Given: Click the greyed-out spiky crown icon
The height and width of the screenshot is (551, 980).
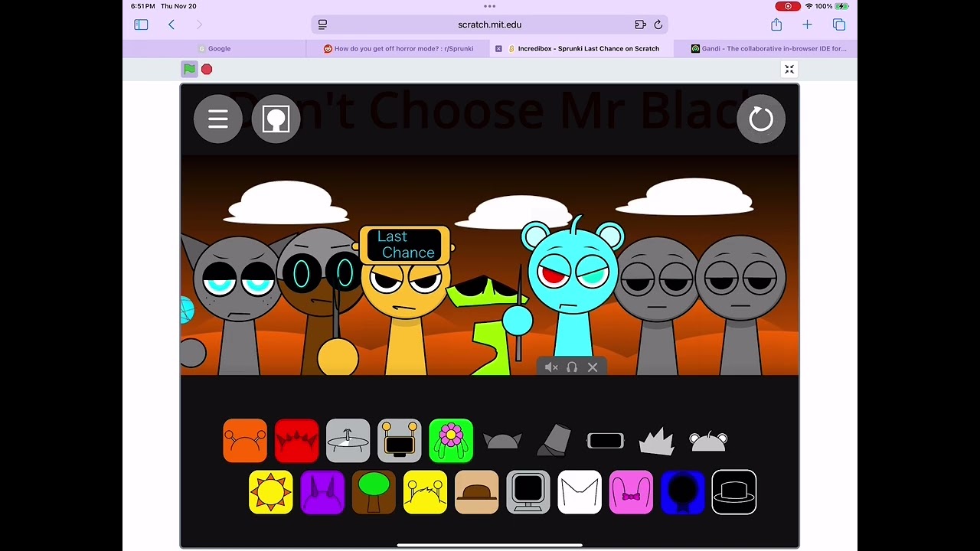Looking at the screenshot, I should (x=656, y=441).
